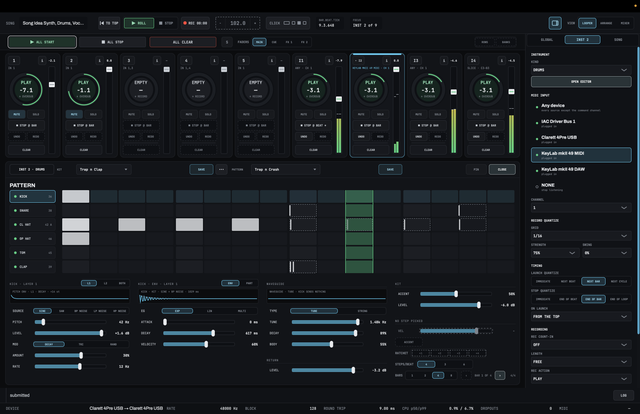Image resolution: width=640 pixels, height=414 pixels.
Task: Click track 4 Empty loop dial
Action: pos(198,89)
